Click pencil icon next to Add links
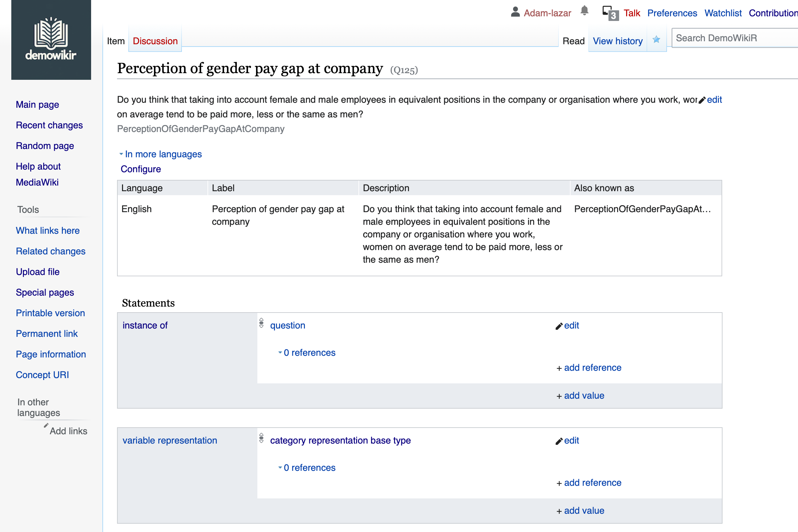The image size is (798, 532). click(46, 426)
